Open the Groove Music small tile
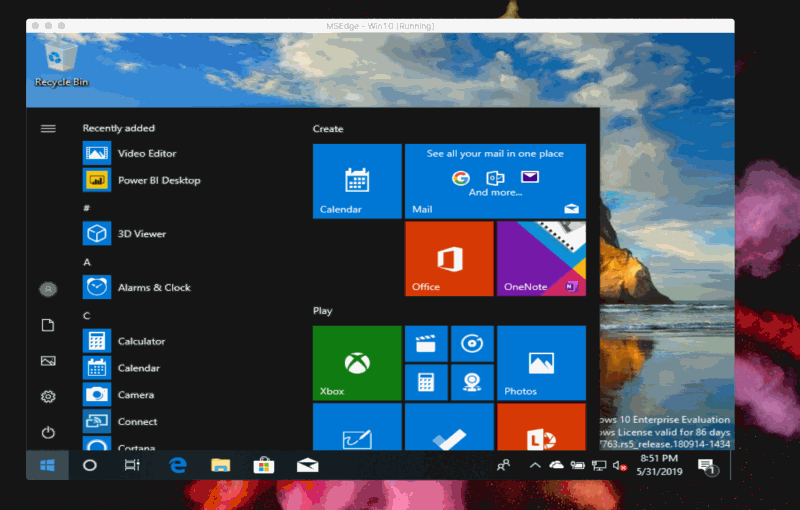The image size is (800, 510). click(471, 343)
